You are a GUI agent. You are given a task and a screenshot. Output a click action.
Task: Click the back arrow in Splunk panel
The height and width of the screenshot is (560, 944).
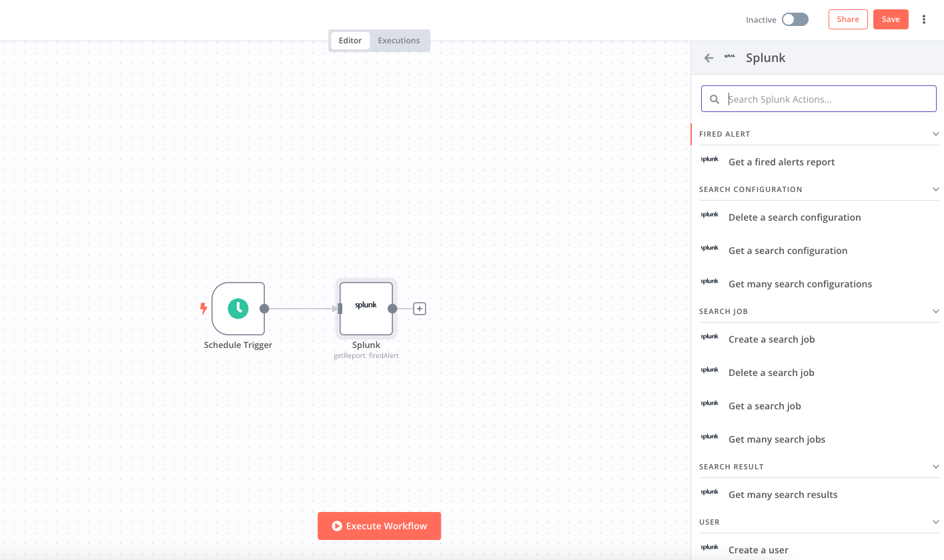coord(709,58)
